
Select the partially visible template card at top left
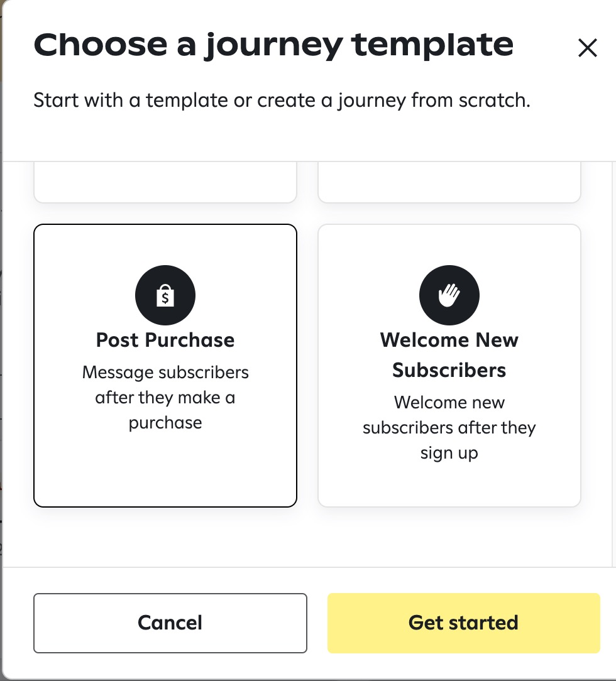(165, 182)
